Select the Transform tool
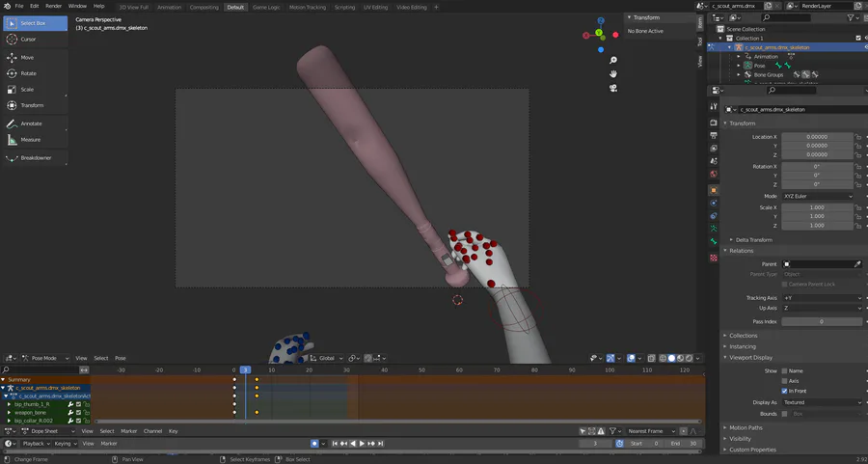868x464 pixels. [x=35, y=105]
